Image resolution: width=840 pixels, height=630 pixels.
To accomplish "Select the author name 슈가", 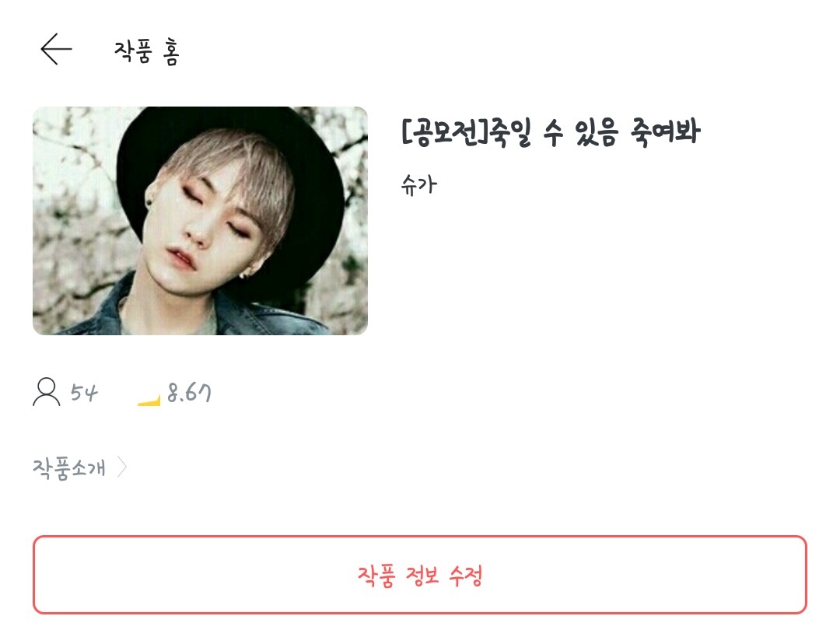I will [x=419, y=185].
